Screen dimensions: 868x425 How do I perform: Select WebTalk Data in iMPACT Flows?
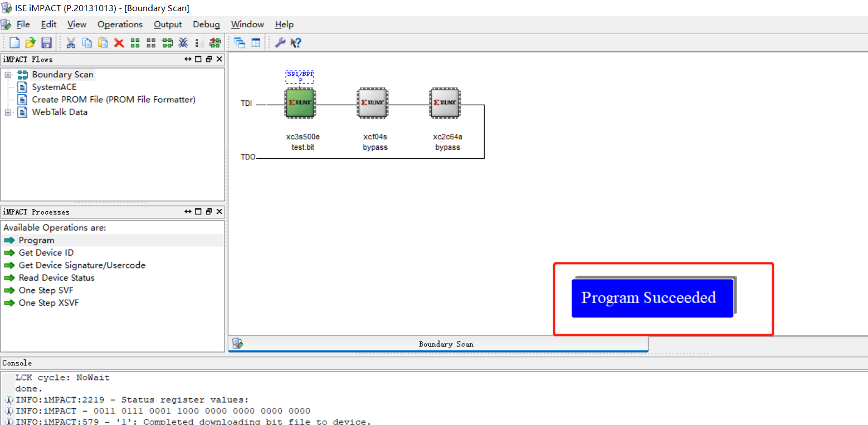click(60, 112)
